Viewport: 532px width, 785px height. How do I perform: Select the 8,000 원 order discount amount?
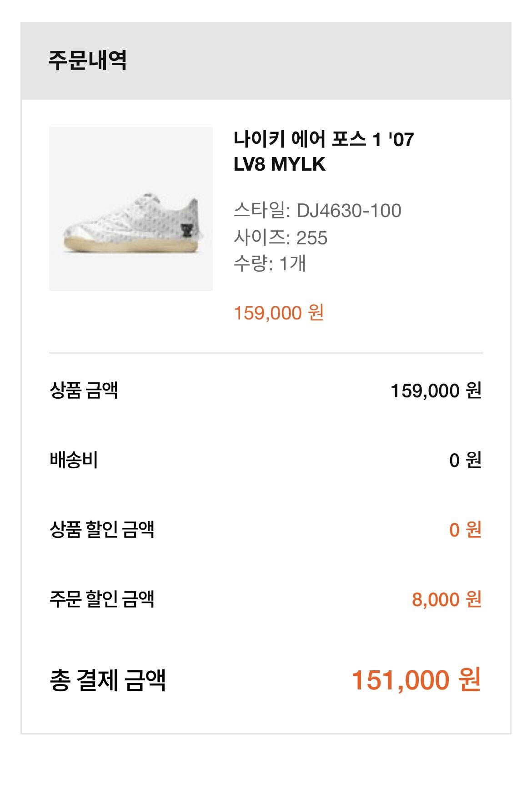[x=446, y=600]
